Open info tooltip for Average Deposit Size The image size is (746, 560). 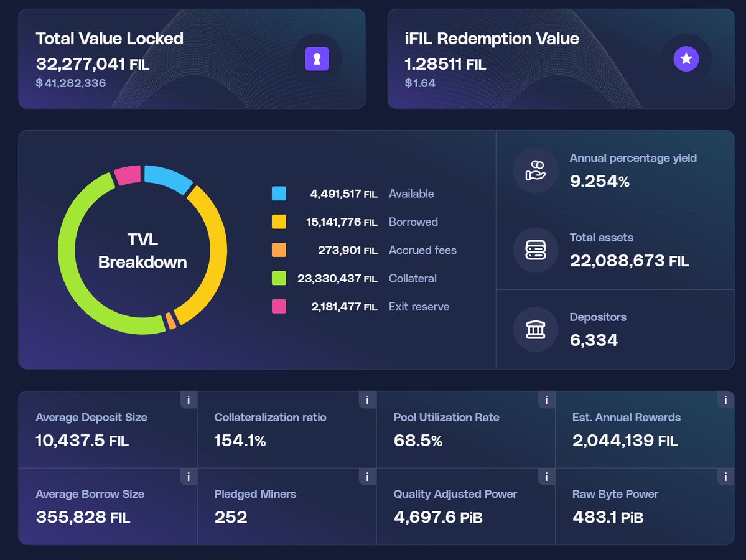click(x=189, y=400)
